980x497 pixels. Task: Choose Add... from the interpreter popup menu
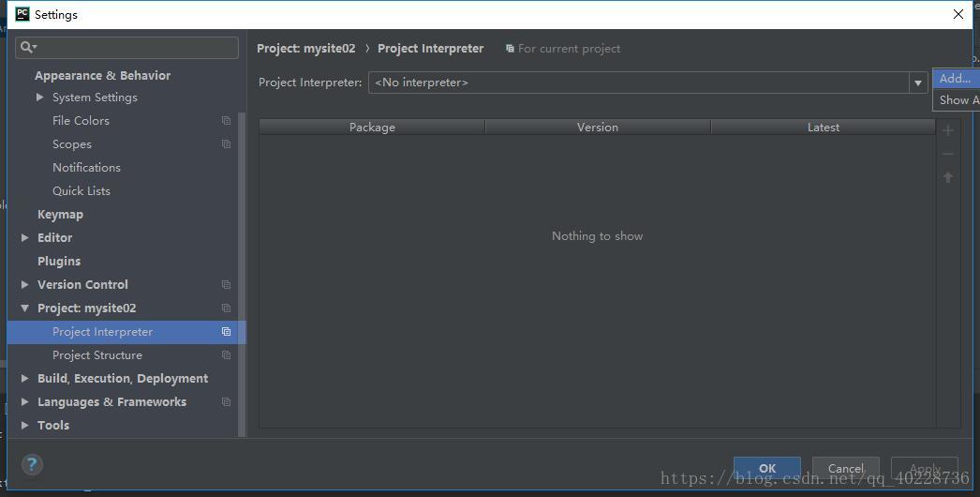pos(957,78)
